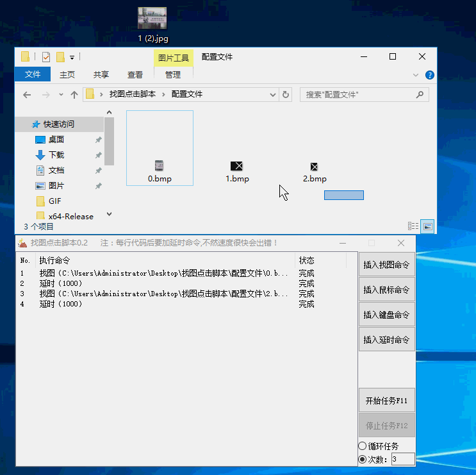Open 图片 in the navigation pane
This screenshot has height=475, width=476.
56,185
